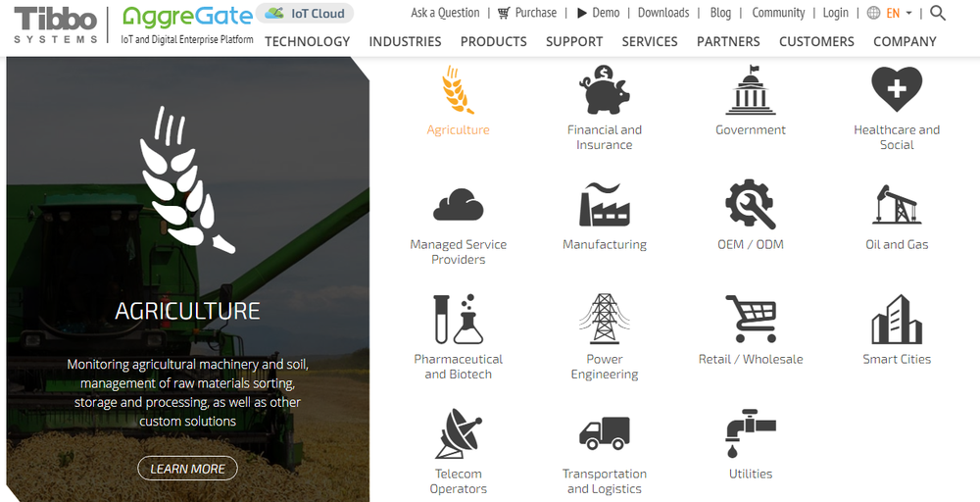This screenshot has width=980, height=502.
Task: Click the globe language icon
Action: 874,13
